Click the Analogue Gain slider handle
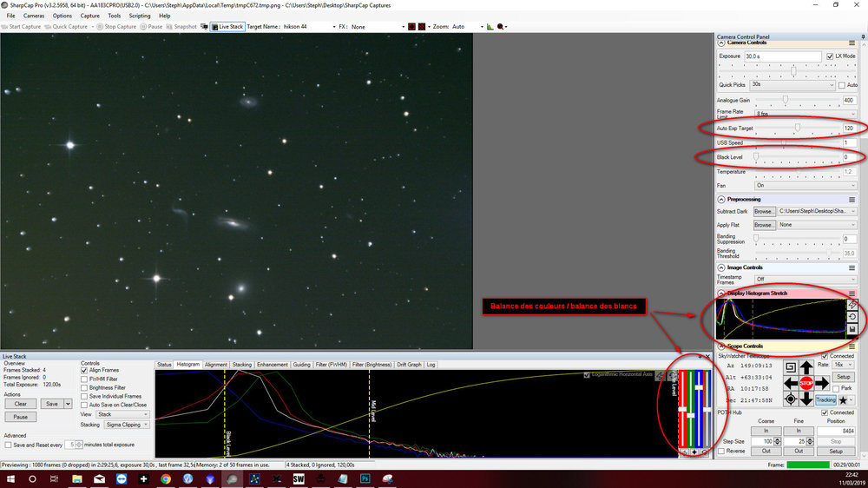Viewport: 868px width, 488px height. coord(785,100)
